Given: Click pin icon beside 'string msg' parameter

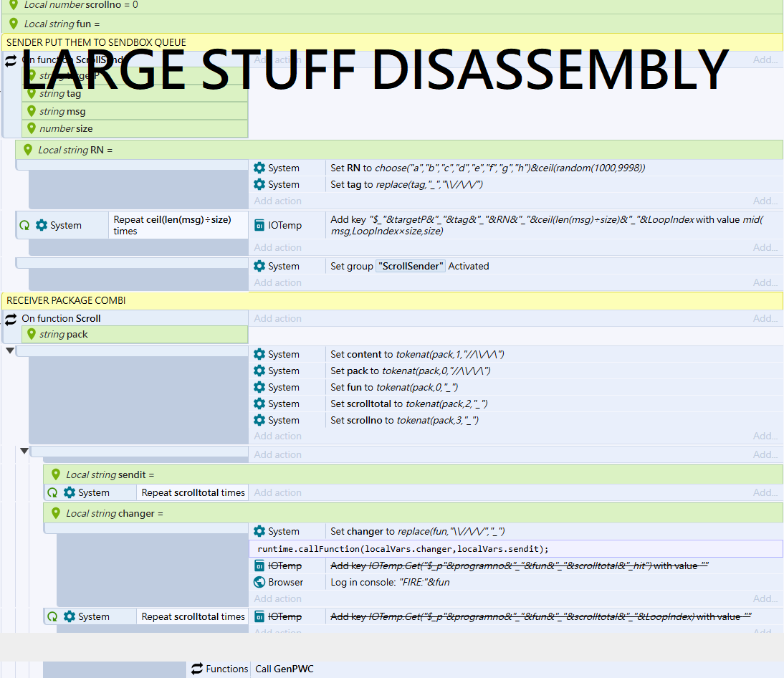Looking at the screenshot, I should pos(32,111).
